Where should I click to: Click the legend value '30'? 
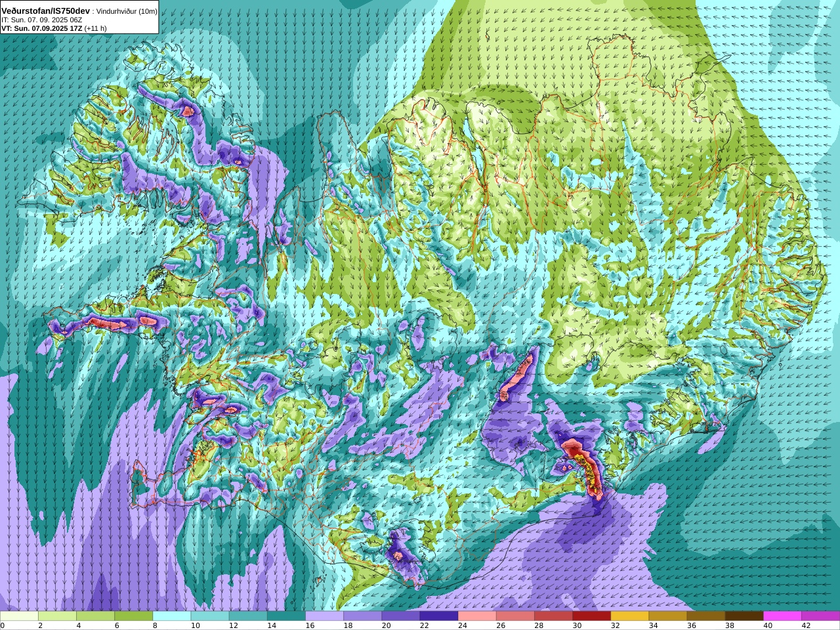coord(577,626)
